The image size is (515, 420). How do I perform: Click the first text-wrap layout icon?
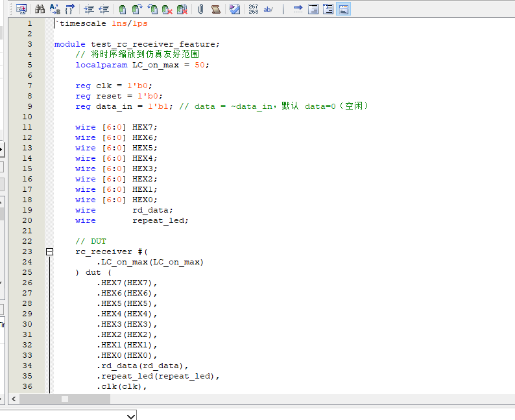point(313,9)
